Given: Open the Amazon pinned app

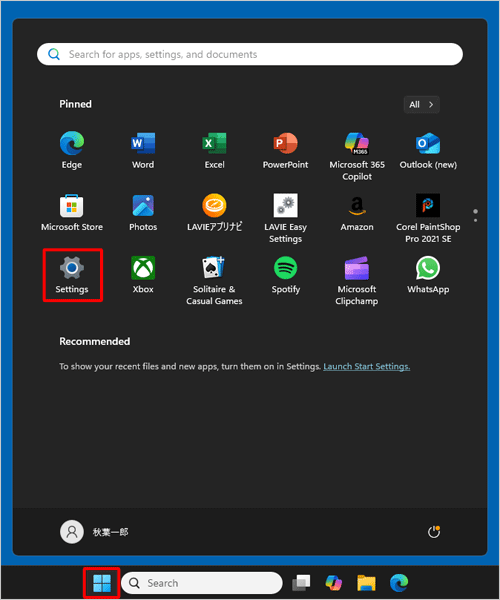Looking at the screenshot, I should pyautogui.click(x=357, y=213).
